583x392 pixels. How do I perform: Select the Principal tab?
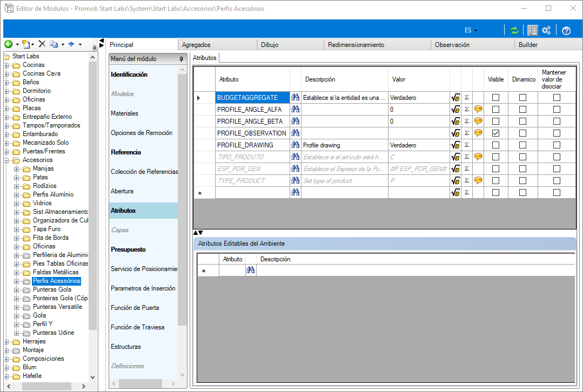[x=142, y=45]
